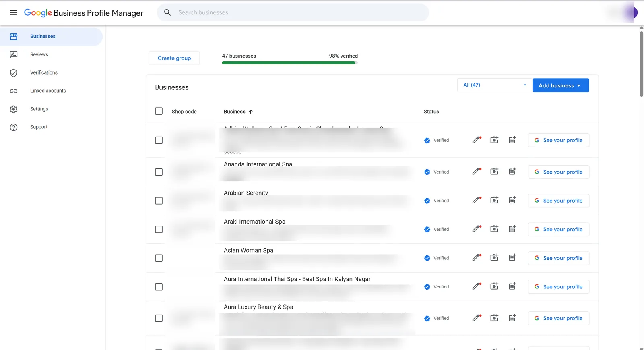Verified badge icon for Asian Woman Spa

point(427,258)
